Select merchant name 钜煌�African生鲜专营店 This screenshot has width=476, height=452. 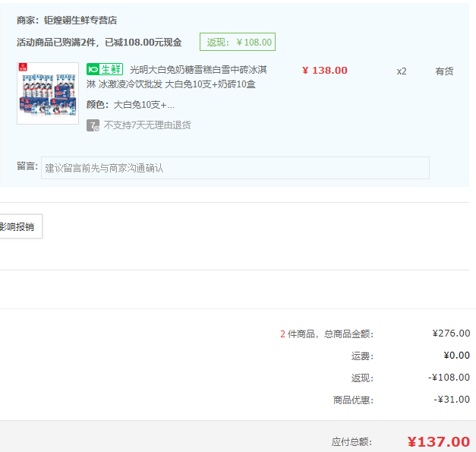[80, 21]
